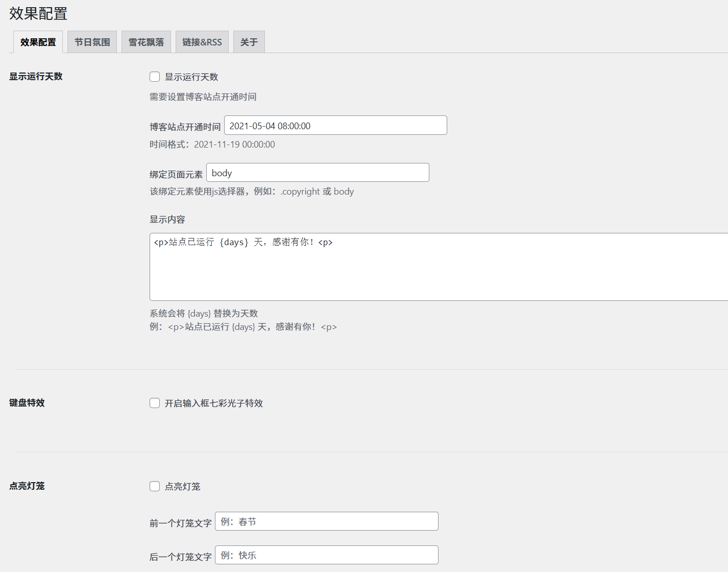Click the 绑定页面元素 field label
Viewport: 728px width, 572px height.
(x=176, y=175)
